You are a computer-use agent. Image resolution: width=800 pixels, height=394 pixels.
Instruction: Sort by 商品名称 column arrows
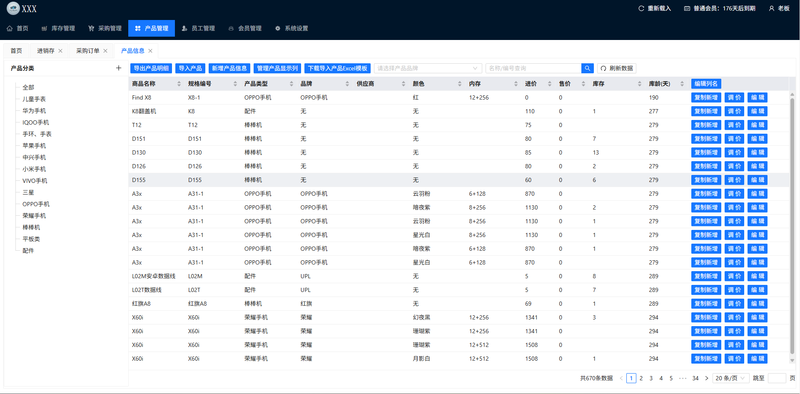click(x=179, y=84)
